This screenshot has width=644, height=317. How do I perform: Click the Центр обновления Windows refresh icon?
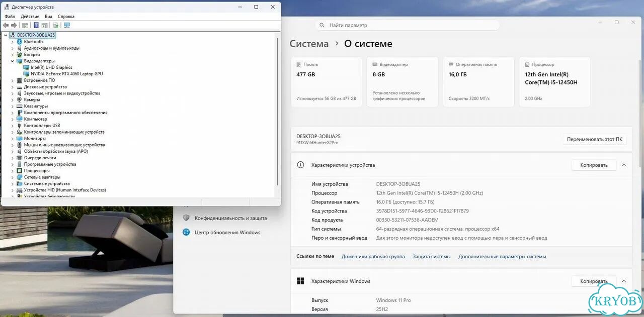pos(186,232)
